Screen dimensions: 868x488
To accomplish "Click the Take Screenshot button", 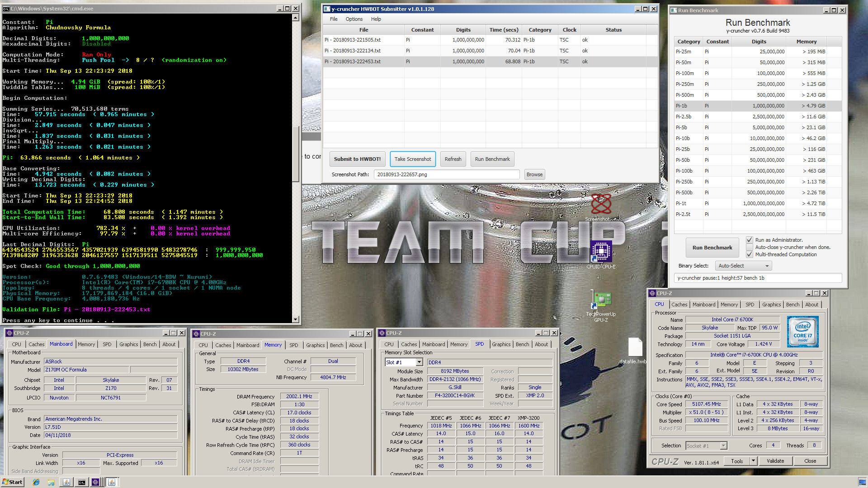I will coord(413,159).
